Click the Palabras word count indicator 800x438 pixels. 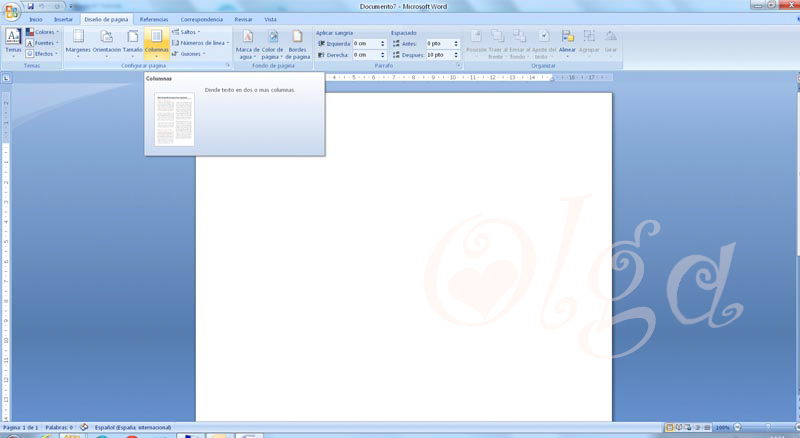click(59, 427)
